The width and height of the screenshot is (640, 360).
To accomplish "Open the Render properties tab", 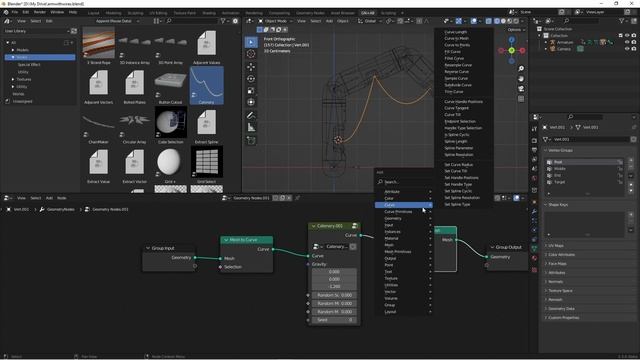I will [534, 140].
